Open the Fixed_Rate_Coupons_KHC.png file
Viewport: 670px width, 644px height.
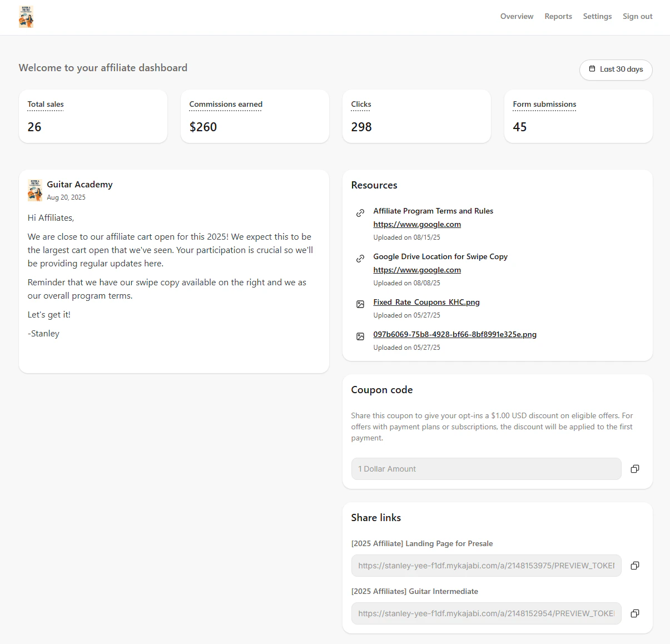[x=426, y=302]
